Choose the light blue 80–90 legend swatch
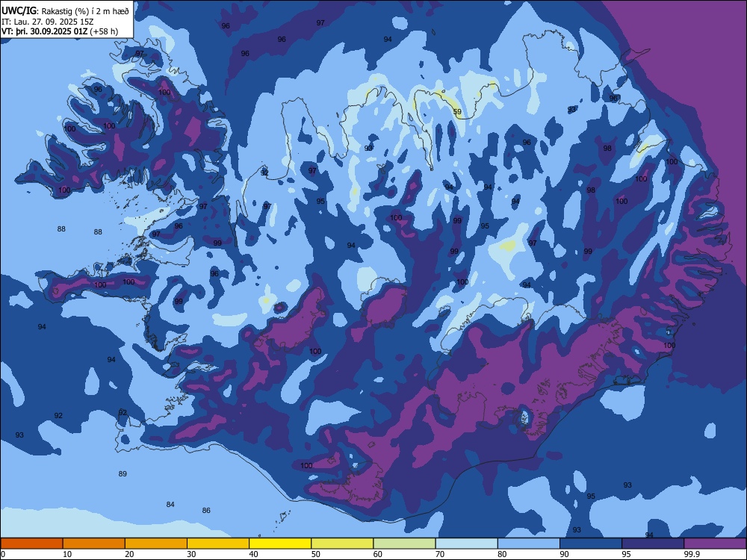The image size is (747, 560). 529,544
